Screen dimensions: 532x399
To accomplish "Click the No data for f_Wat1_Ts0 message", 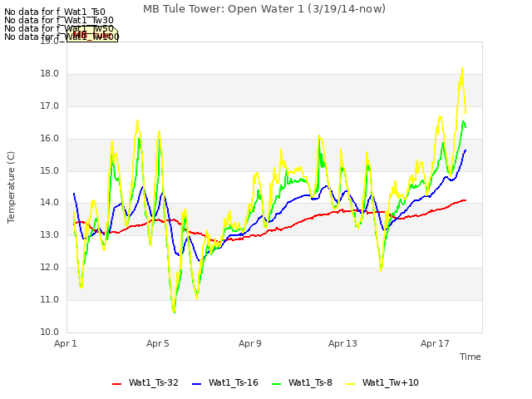I will 55,12.
